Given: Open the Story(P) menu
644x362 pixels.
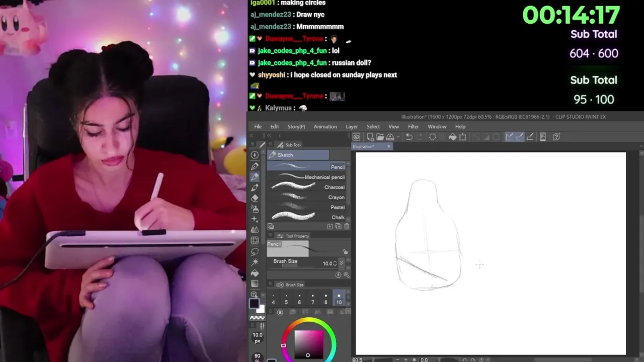Looking at the screenshot, I should pos(296,127).
